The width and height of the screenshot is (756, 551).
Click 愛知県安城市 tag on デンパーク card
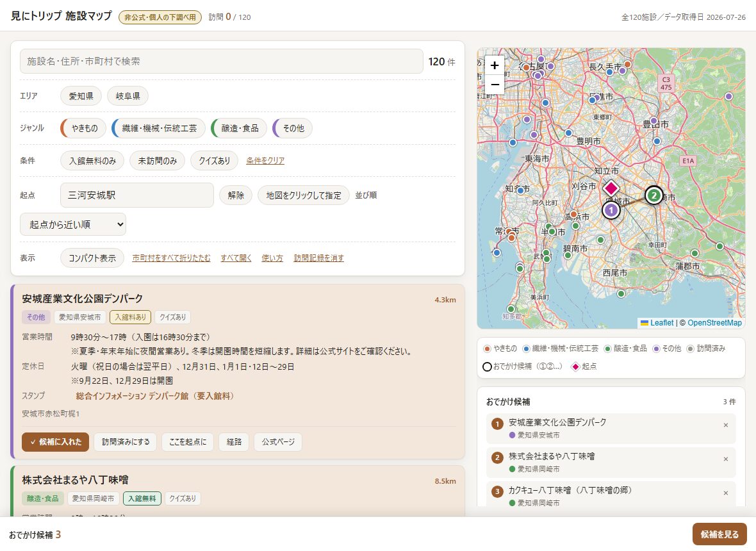[x=80, y=317]
